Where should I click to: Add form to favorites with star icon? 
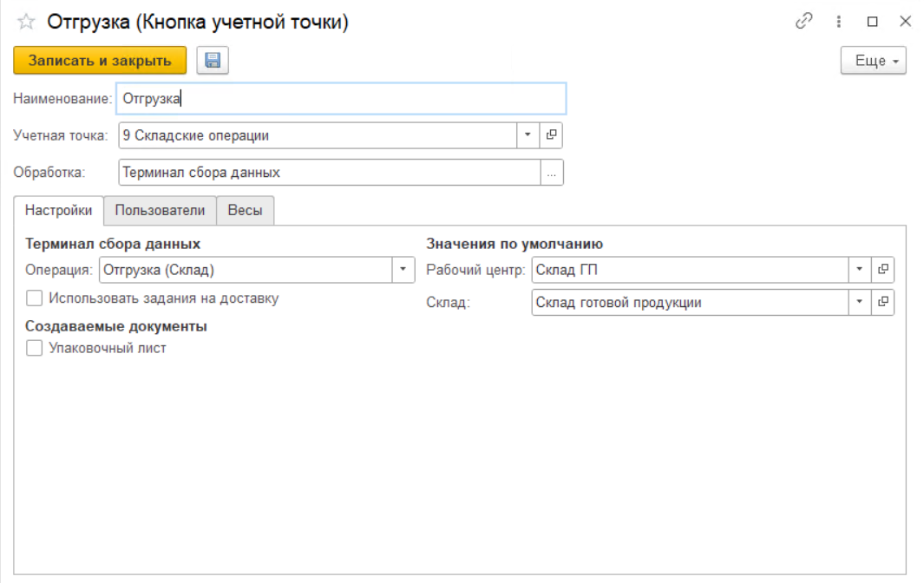pyautogui.click(x=26, y=23)
